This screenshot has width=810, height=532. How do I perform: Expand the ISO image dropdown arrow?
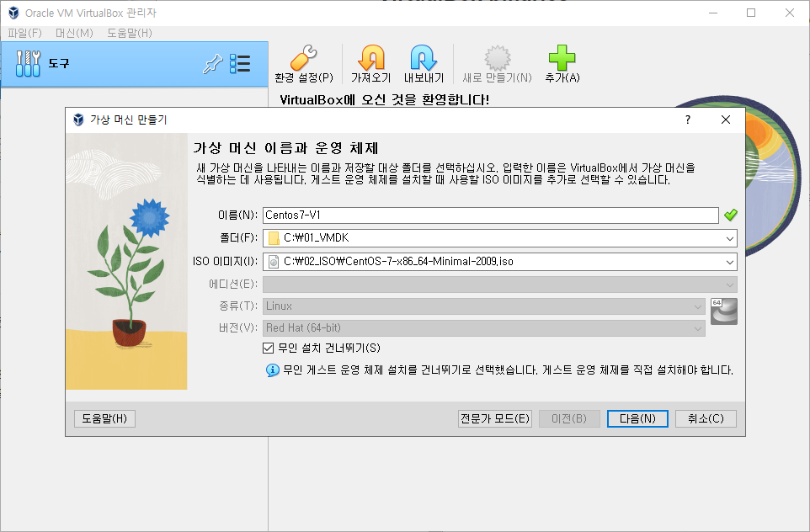pos(729,262)
